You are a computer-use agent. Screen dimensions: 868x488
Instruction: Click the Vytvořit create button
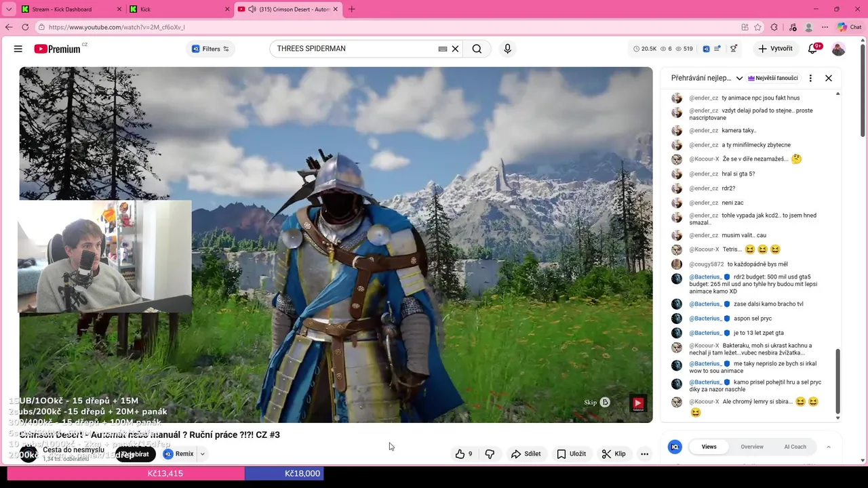[x=776, y=49]
